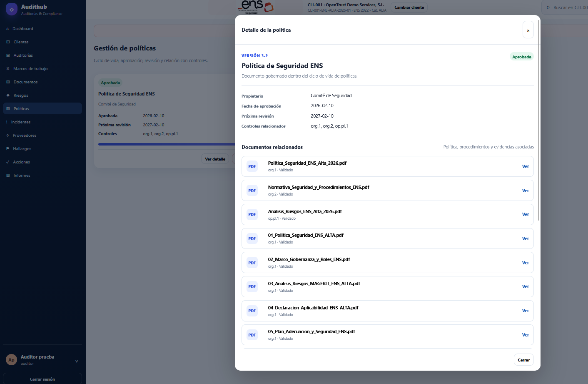Click Cambiar cliente button
The height and width of the screenshot is (384, 588).
409,8
